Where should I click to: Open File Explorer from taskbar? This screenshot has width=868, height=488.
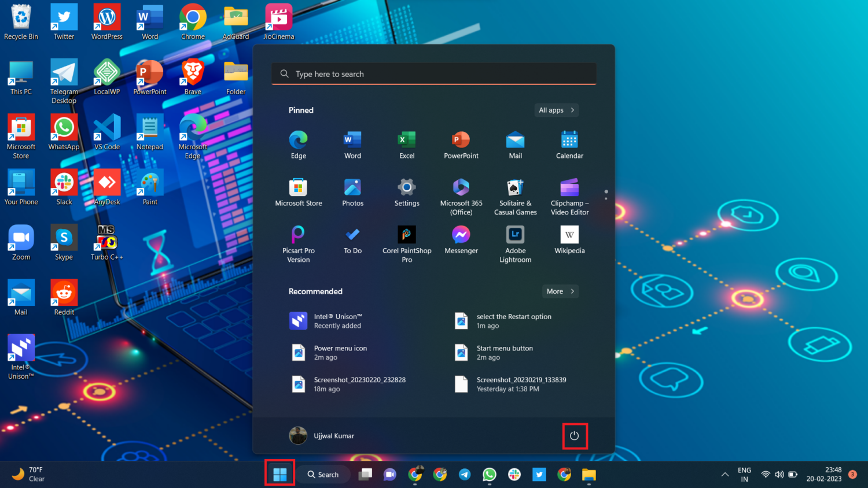click(589, 475)
